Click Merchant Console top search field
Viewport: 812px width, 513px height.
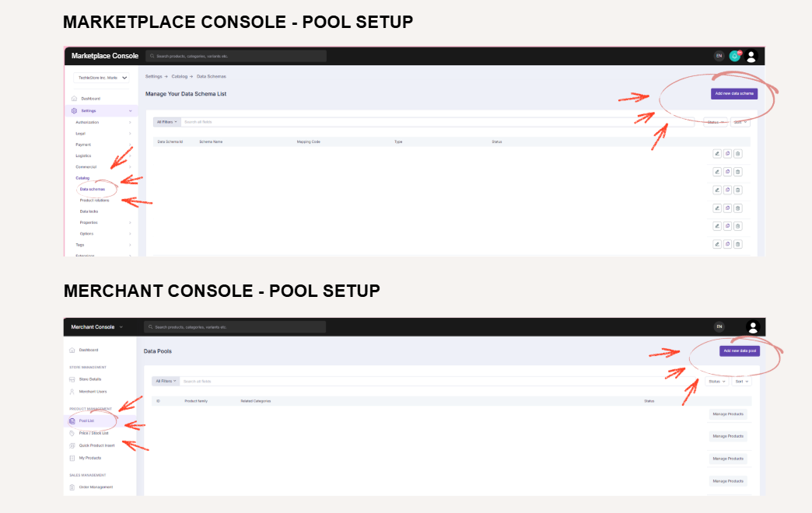(x=235, y=327)
